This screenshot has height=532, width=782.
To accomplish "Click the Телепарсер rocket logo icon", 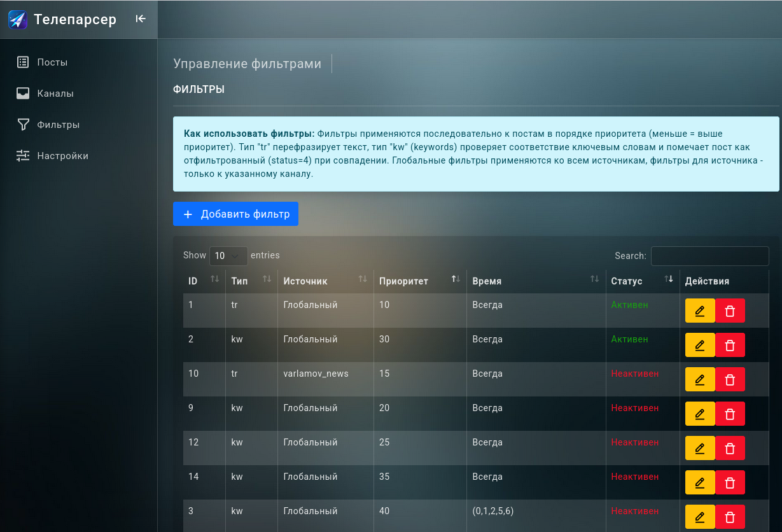I will click(18, 20).
